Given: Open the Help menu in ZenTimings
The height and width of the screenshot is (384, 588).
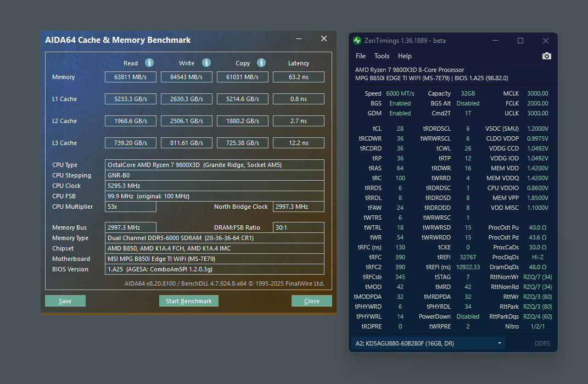Looking at the screenshot, I should tap(405, 56).
